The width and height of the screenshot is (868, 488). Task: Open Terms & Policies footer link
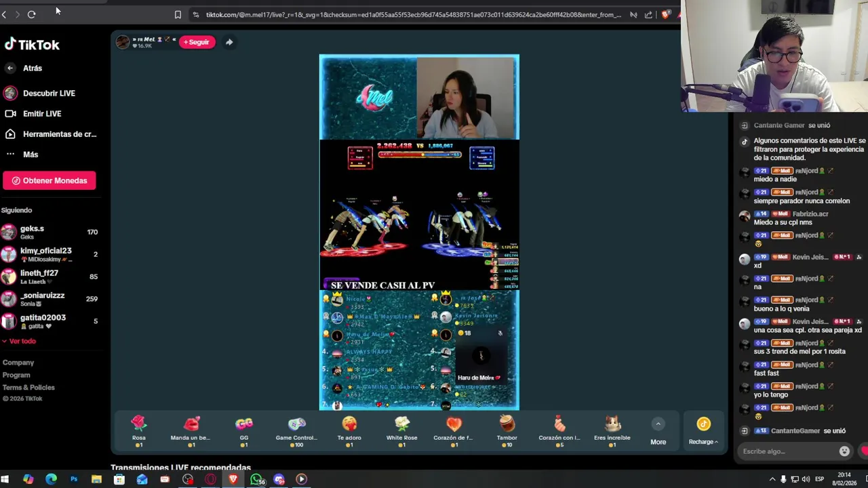[28, 387]
